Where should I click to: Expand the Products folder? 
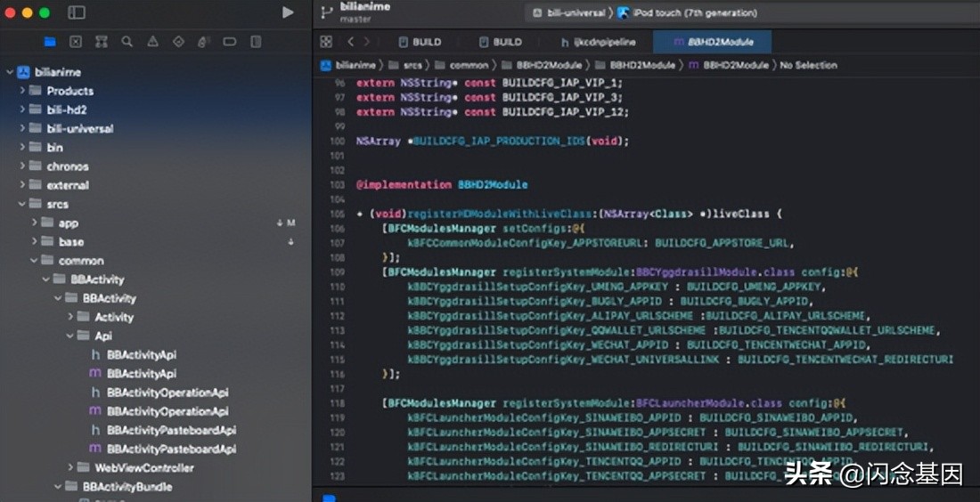tap(23, 91)
